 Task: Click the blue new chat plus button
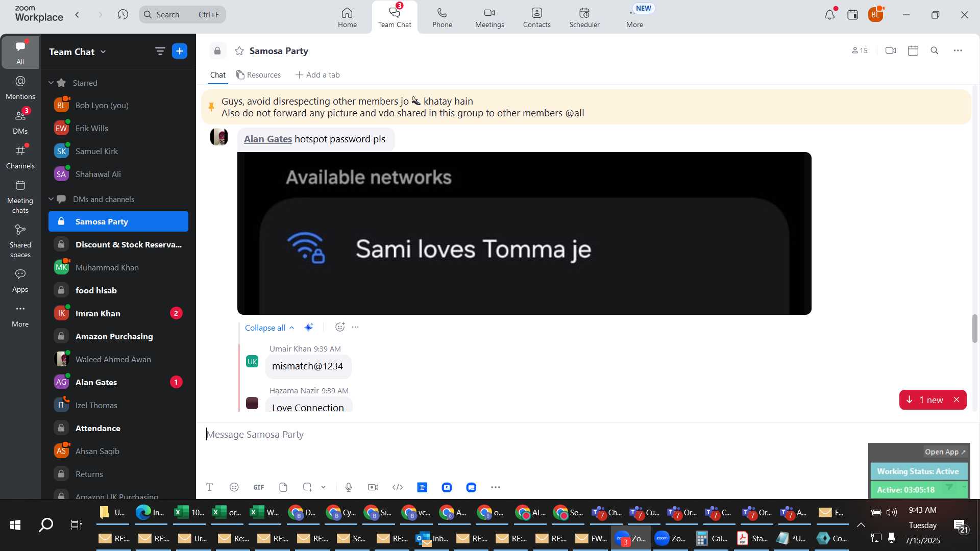(180, 51)
